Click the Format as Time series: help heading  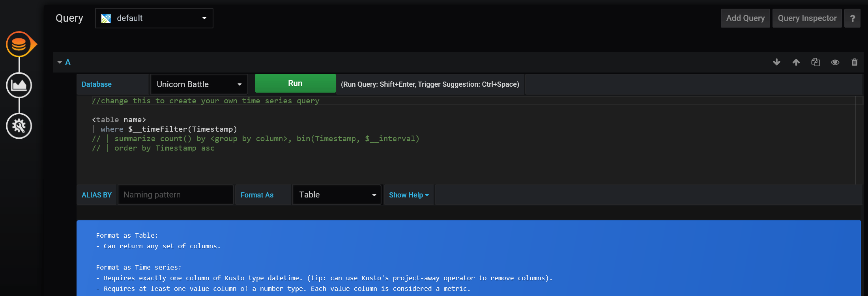pos(139,267)
